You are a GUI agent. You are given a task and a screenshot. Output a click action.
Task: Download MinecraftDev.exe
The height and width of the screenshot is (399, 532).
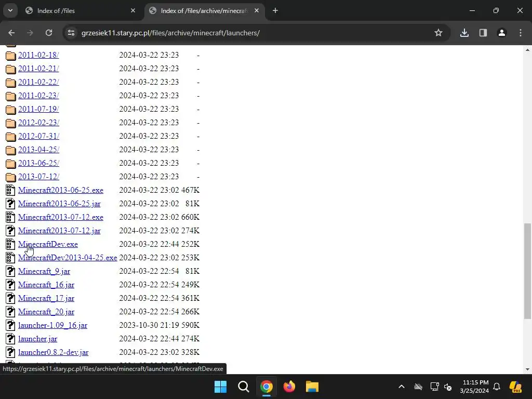[x=48, y=244]
